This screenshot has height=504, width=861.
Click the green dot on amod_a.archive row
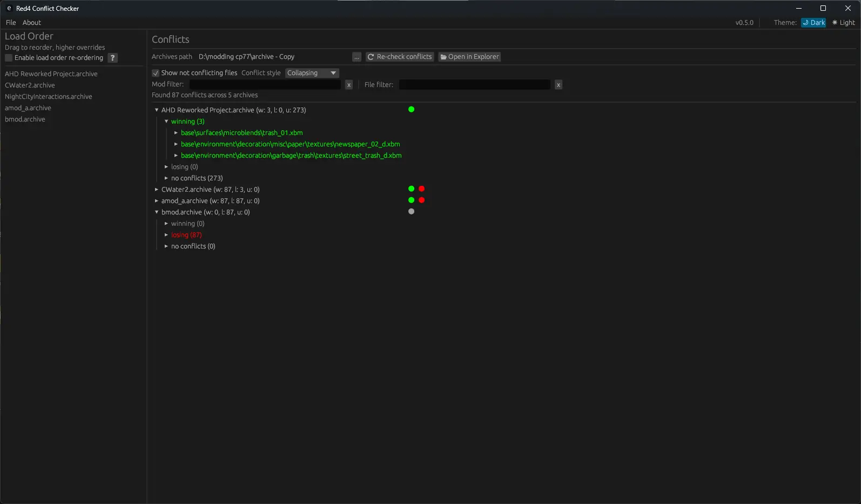411,200
